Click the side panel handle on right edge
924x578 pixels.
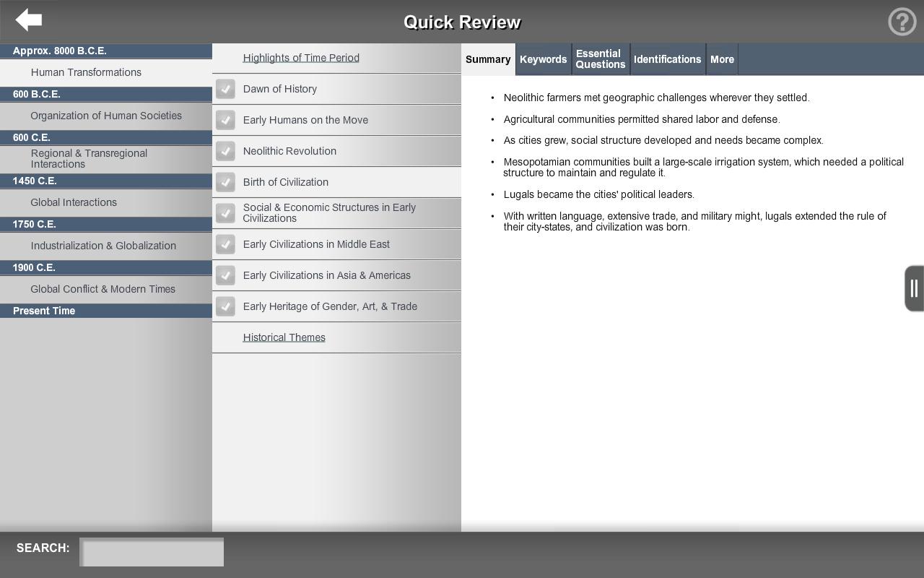coord(914,288)
